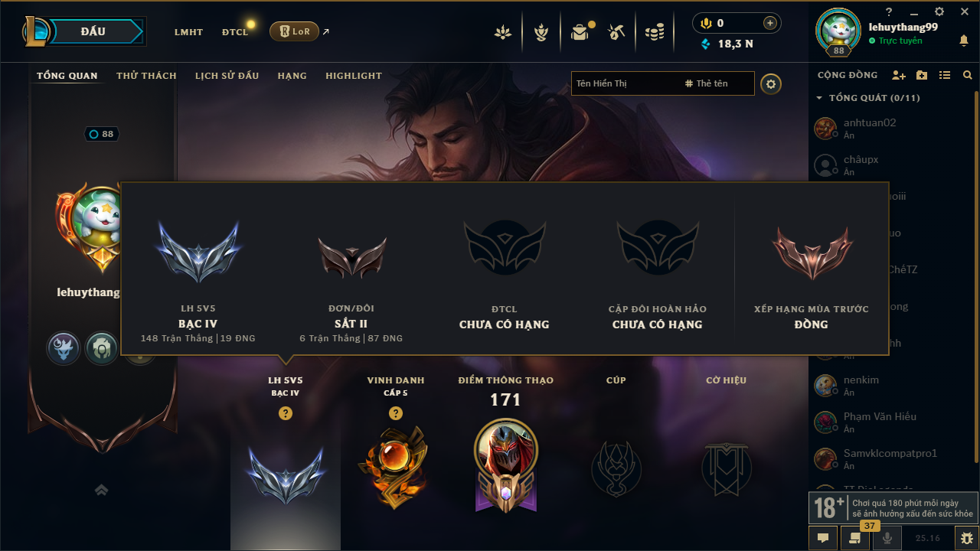Switch to the LỊCH SỬ ĐẤU tab

[x=227, y=76]
